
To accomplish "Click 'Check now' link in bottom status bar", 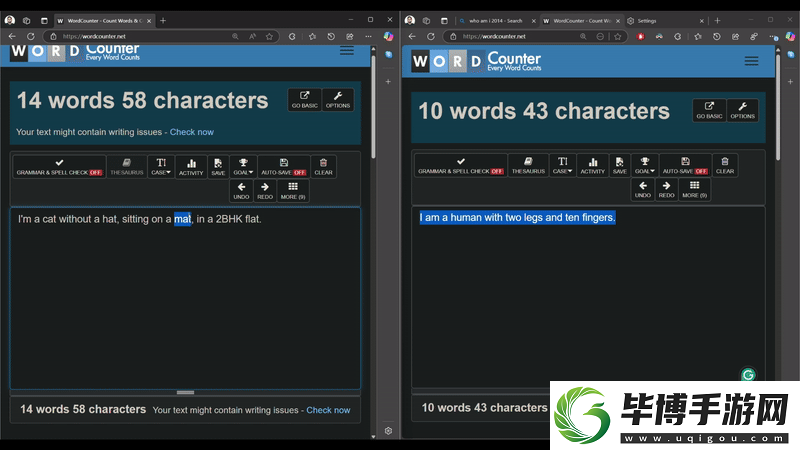I will pyautogui.click(x=328, y=410).
